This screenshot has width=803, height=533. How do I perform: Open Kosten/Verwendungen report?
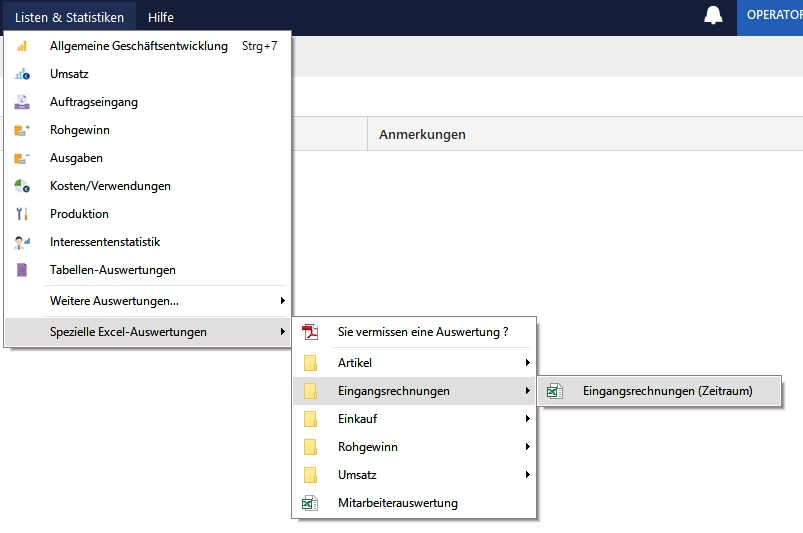click(148, 186)
